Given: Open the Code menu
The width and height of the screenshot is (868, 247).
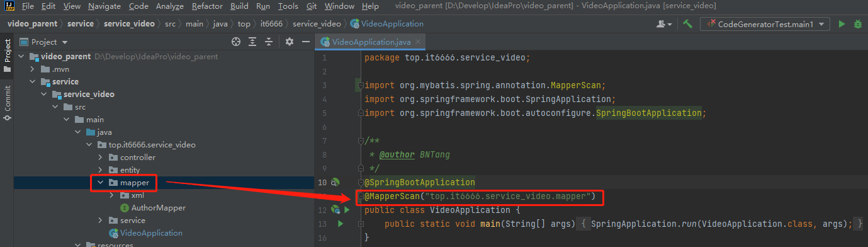Looking at the screenshot, I should pos(138,6).
